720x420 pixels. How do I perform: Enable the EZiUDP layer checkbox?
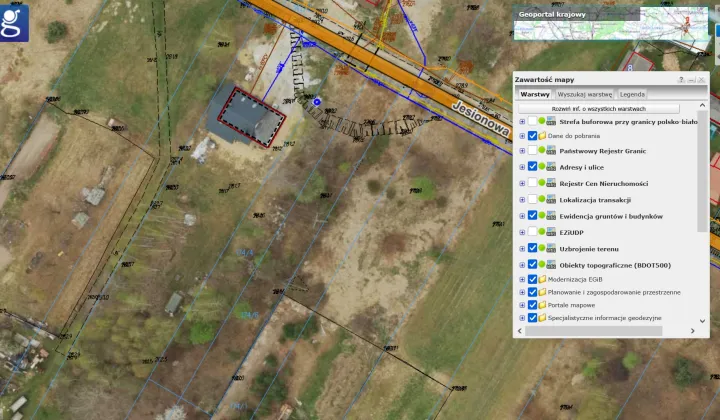(x=532, y=232)
